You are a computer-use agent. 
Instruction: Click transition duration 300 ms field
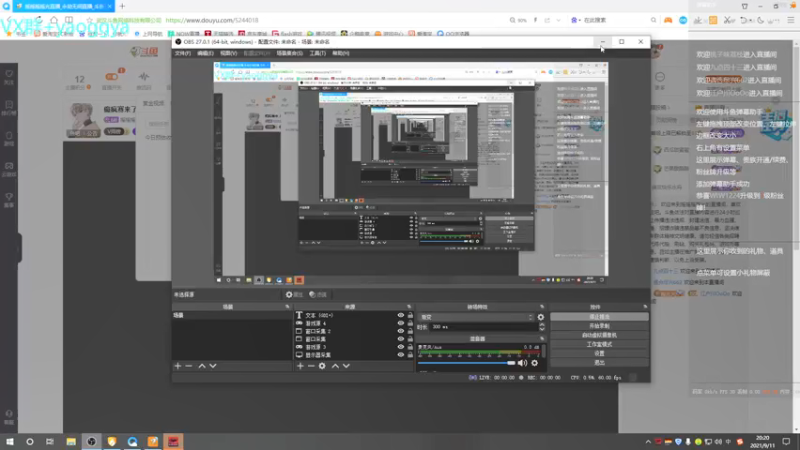click(x=484, y=327)
